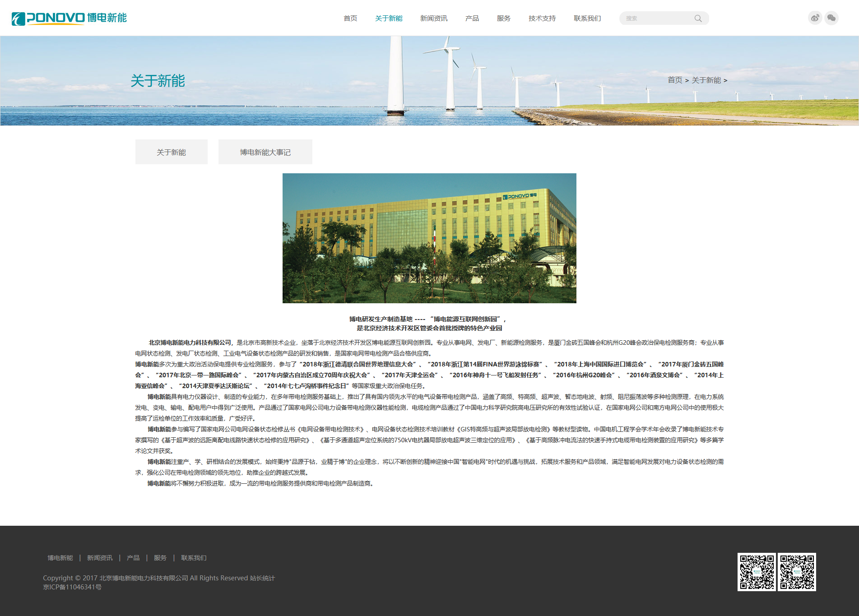859x616 pixels.
Task: Click the PONOVO 博电新能 logo
Action: tap(69, 18)
